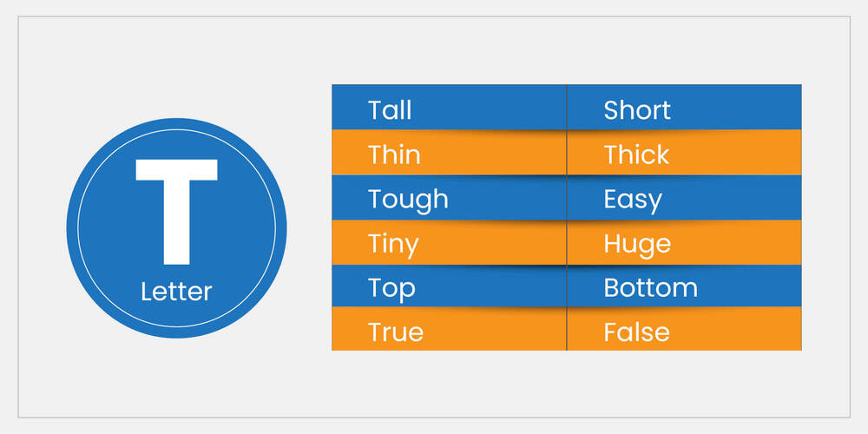Image resolution: width=868 pixels, height=434 pixels.
Task: Select the word "Tall"
Action: 390,110
